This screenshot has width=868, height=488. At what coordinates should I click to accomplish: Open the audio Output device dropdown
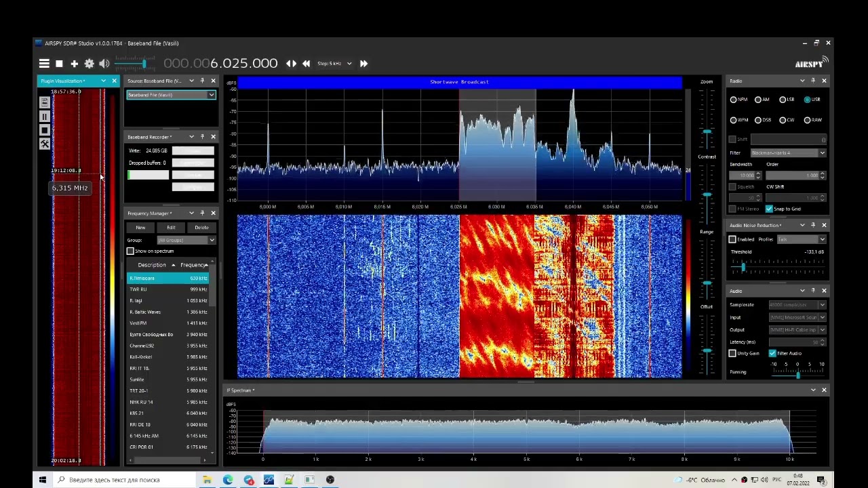coord(797,330)
